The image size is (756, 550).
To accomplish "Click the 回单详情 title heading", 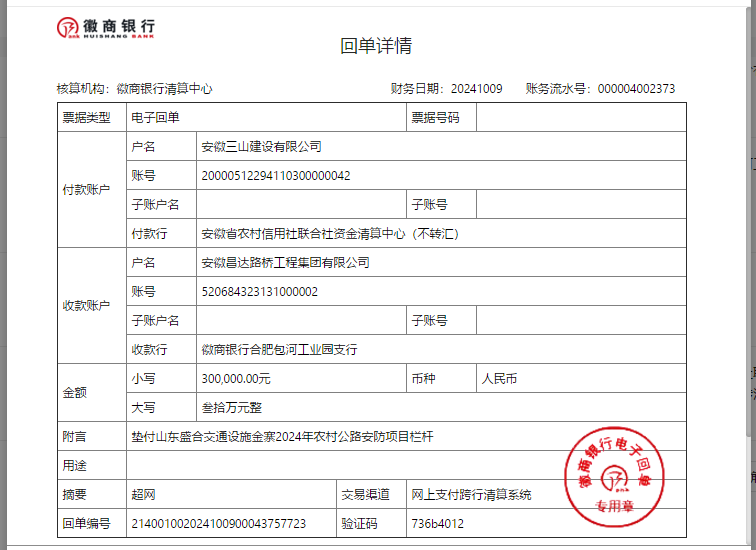I will coord(376,46).
